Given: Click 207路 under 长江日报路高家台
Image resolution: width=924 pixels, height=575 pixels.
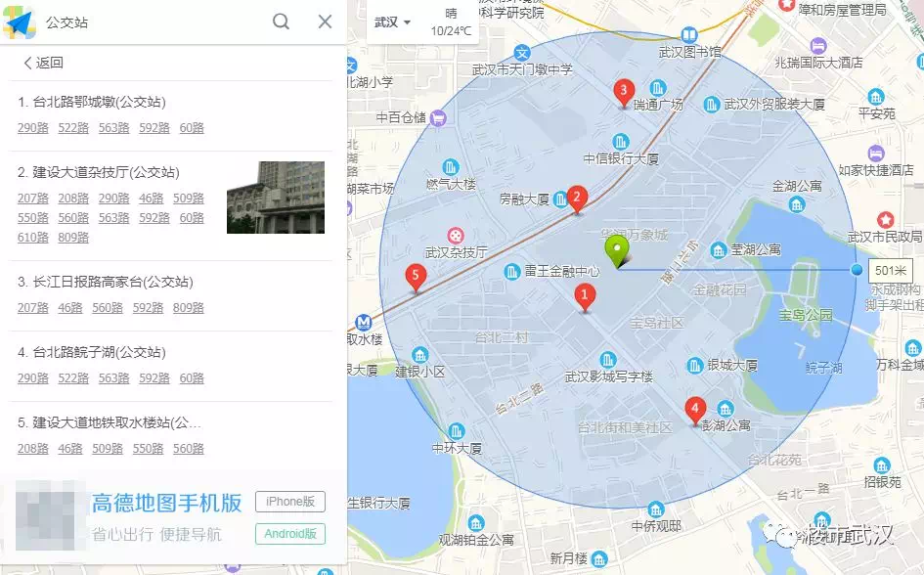Looking at the screenshot, I should 33,307.
